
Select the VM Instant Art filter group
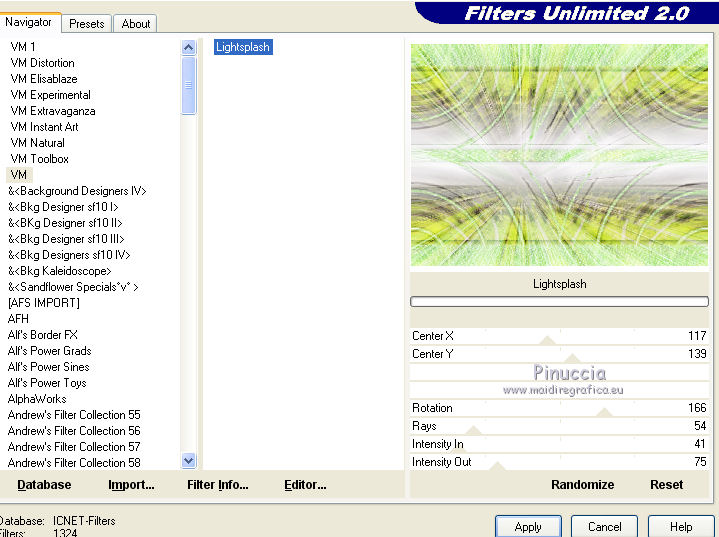click(x=44, y=127)
